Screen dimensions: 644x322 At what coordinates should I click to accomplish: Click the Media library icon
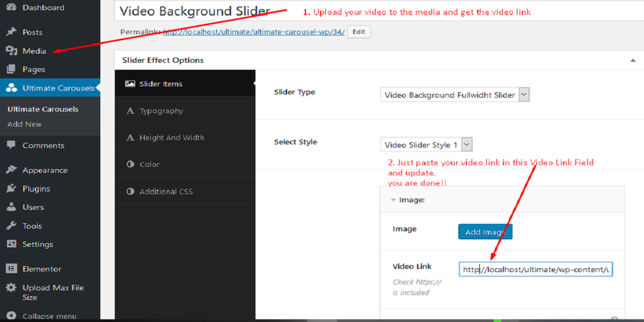11,51
